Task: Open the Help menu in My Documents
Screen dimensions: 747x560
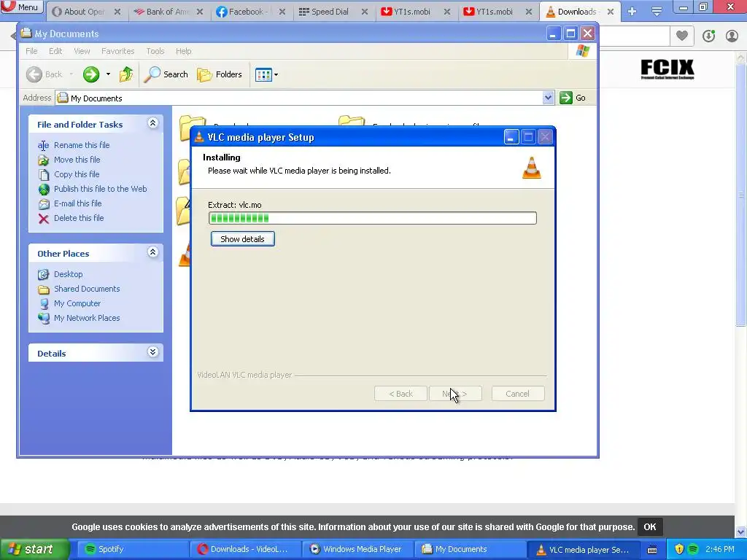Action: click(183, 51)
